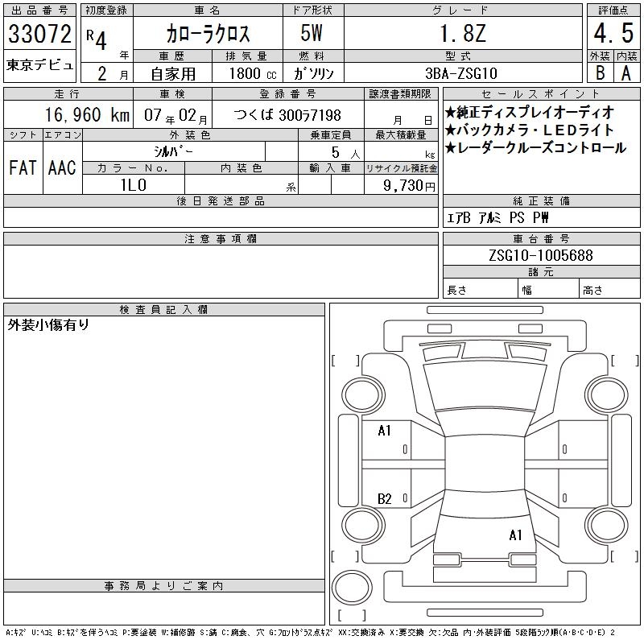This screenshot has width=644, height=644.
Task: Select the exterior colour シルバー
Action: pos(173,152)
